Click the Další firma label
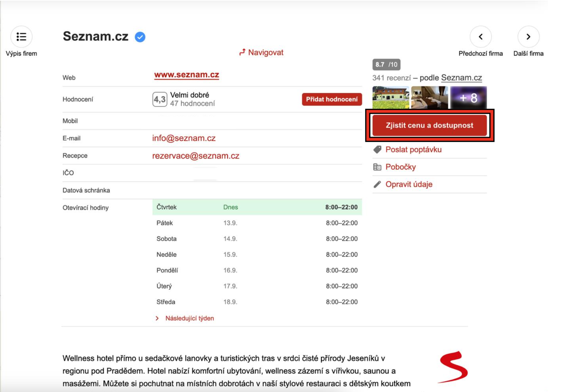Screen dimensions: 563x392 pos(528,54)
